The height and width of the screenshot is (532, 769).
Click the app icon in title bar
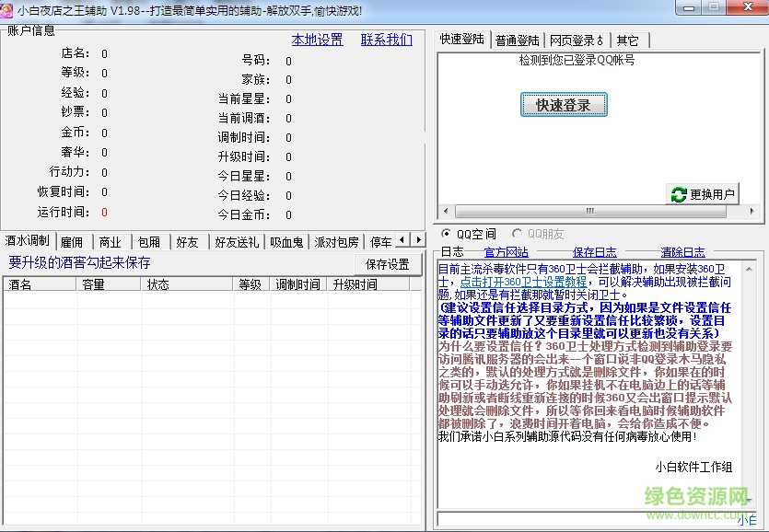pos(9,9)
